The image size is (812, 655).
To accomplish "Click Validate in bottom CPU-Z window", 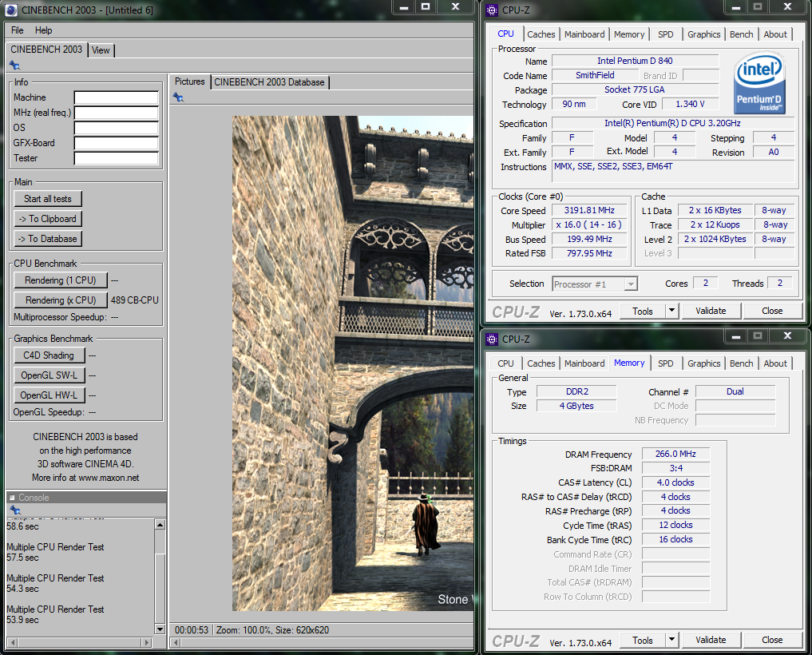I will (711, 640).
